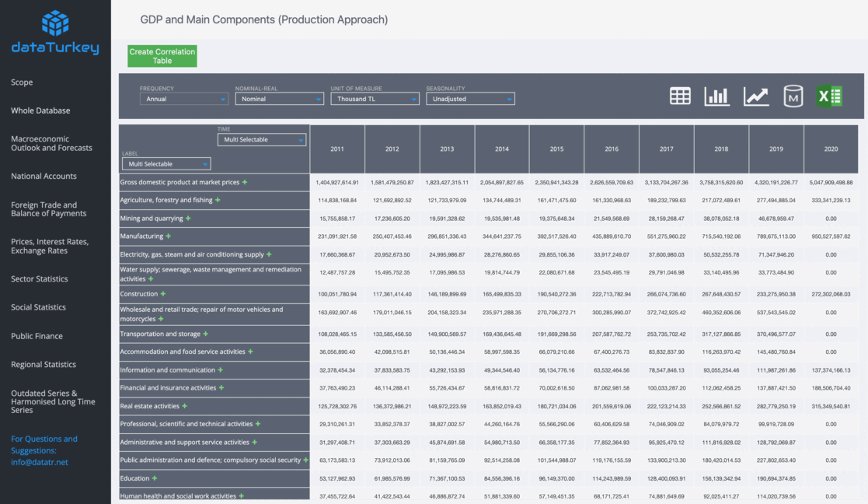The height and width of the screenshot is (504, 868).
Task: Select Public Finance from sidebar menu
Action: [x=37, y=336]
